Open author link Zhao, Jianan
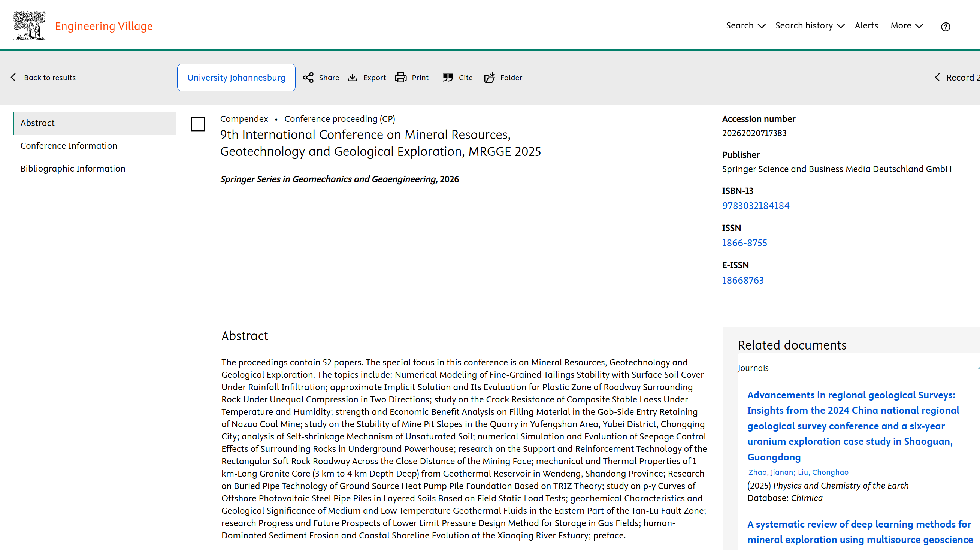 pos(771,472)
